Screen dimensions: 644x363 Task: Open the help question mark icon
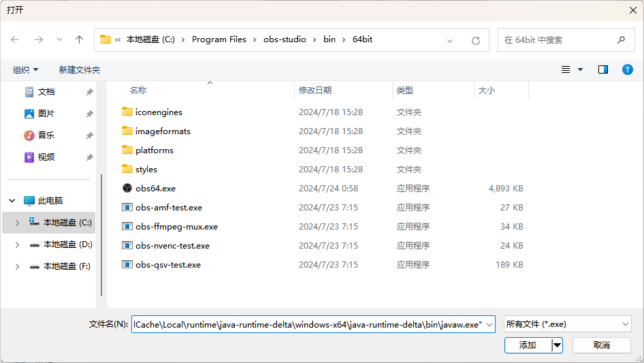tap(628, 69)
